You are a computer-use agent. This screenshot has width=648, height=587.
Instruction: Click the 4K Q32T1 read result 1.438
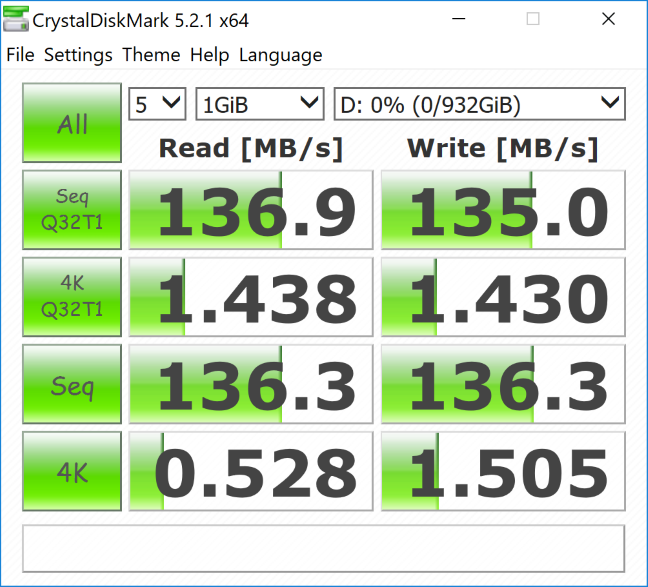click(251, 297)
